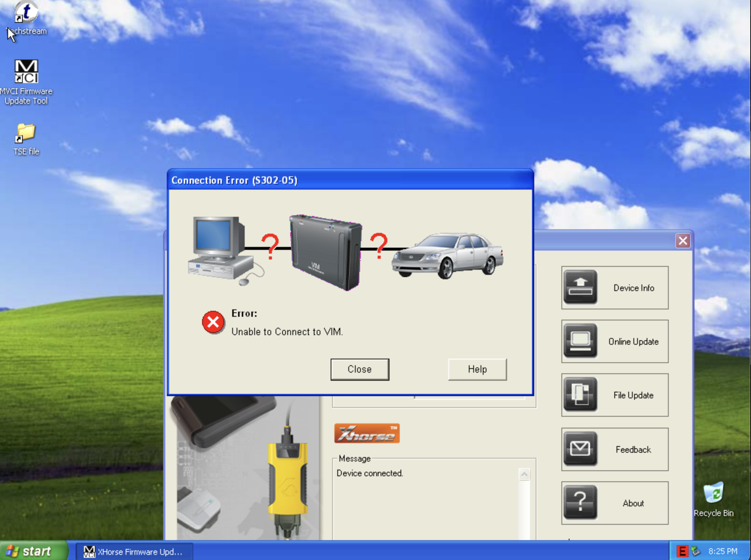Open the TSE file folder shortcut
751x560 pixels.
tap(26, 133)
